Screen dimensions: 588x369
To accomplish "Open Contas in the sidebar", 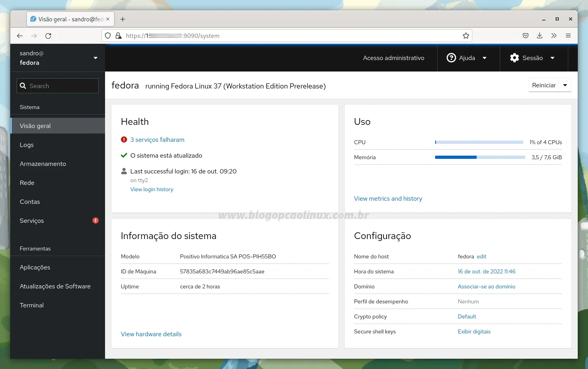I will point(58,201).
